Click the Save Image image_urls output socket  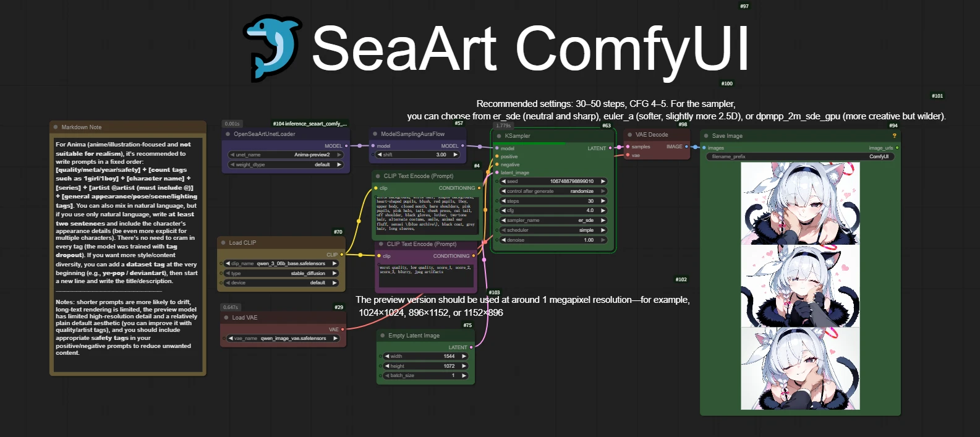pyautogui.click(x=897, y=148)
